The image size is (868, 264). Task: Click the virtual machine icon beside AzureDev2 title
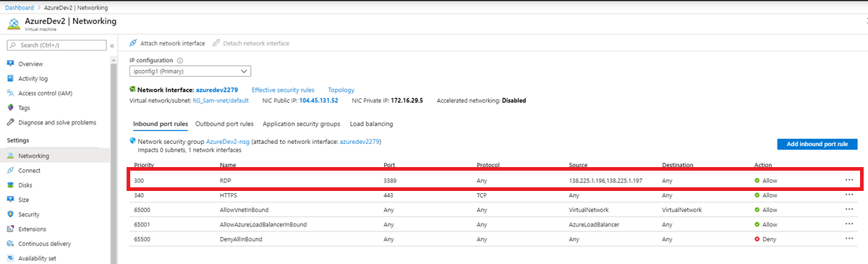(x=13, y=24)
